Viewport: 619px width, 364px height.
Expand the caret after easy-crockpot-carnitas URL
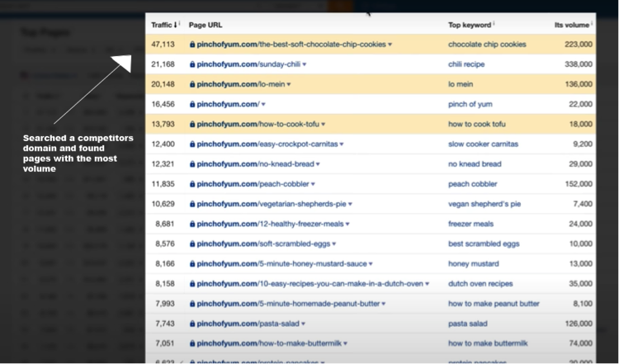(342, 144)
